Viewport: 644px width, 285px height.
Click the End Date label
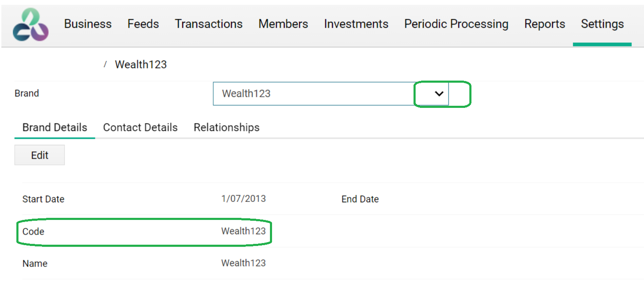pos(360,199)
